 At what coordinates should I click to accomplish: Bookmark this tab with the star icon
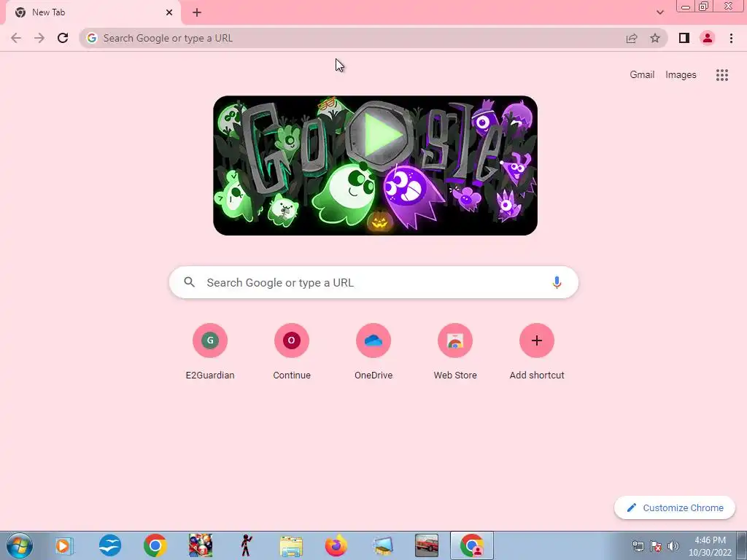pyautogui.click(x=655, y=38)
